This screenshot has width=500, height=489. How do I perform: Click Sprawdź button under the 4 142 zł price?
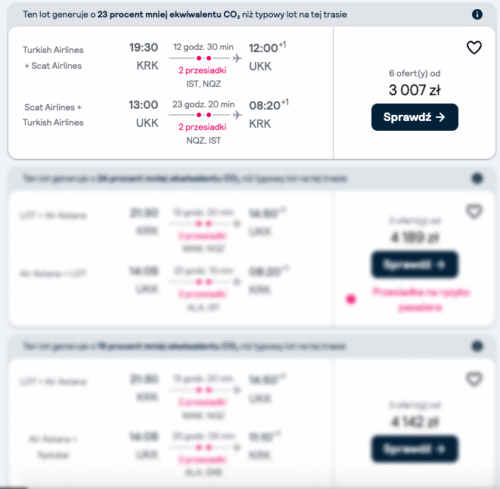click(415, 449)
